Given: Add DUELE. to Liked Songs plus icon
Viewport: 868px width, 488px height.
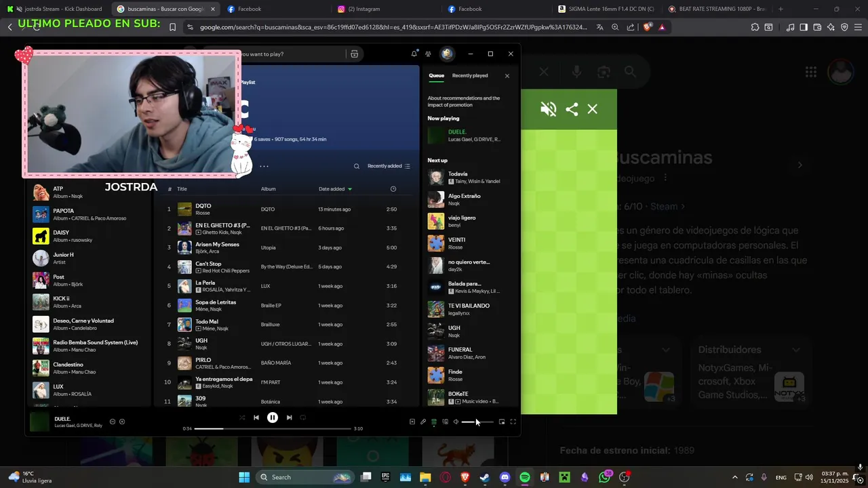Looking at the screenshot, I should pyautogui.click(x=122, y=422).
